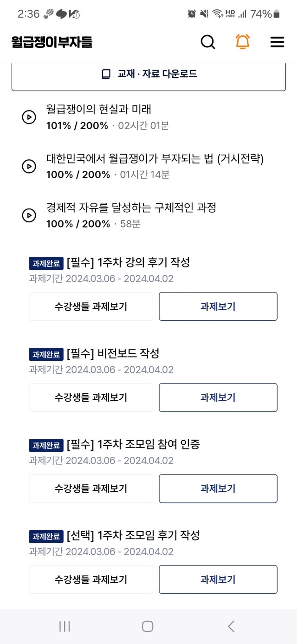
Task: Open 과제보기 for 비전보드 작성
Action: tap(218, 397)
